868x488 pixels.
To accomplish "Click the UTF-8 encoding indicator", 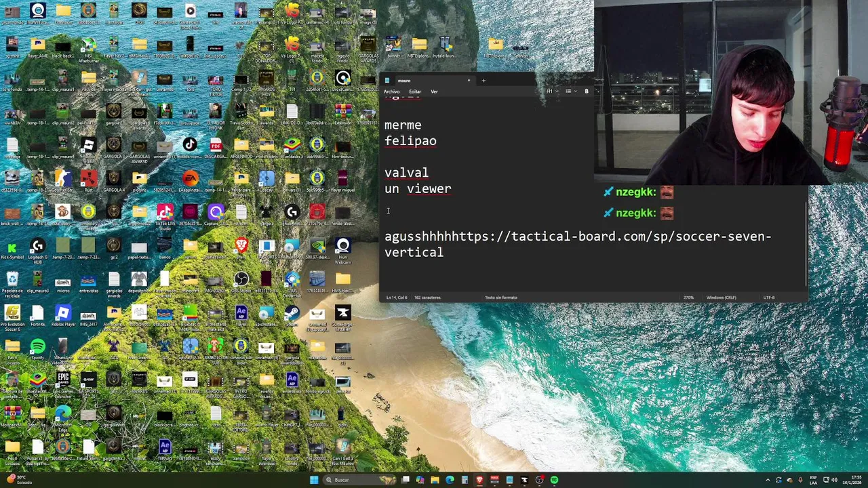I will [x=769, y=298].
